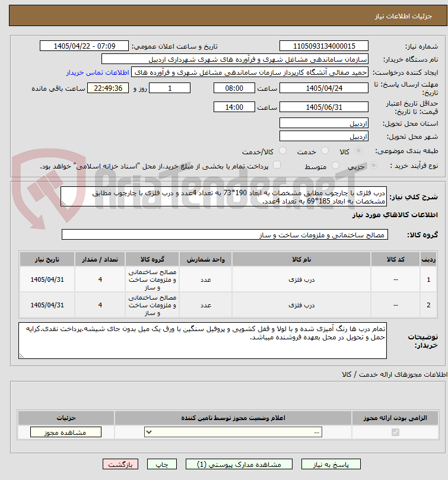Screen dimensions: 448x480
Task: Click درب فلزی name in row 1
Action: click(301, 279)
